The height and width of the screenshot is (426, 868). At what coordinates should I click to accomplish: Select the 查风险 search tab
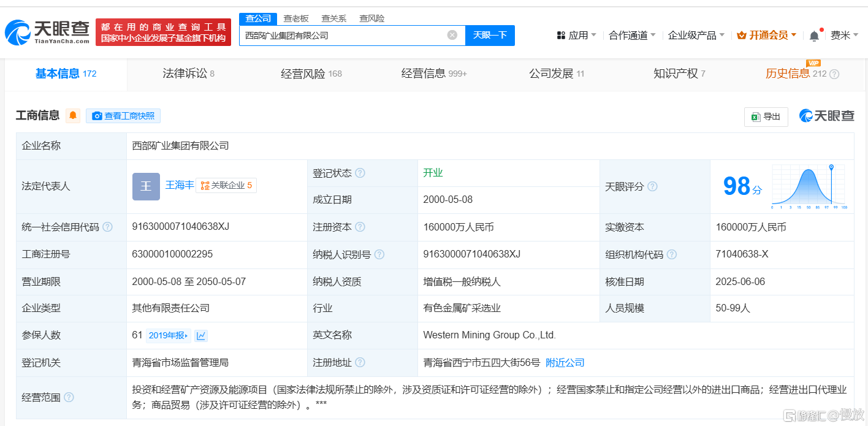(x=372, y=18)
